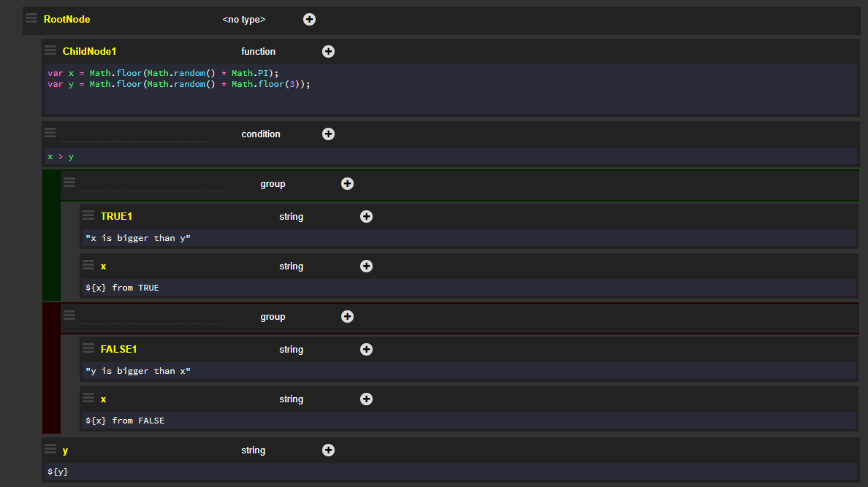Viewport: 868px width, 487px height.
Task: Click the TRUE1 drag handle icon
Action: coord(88,215)
